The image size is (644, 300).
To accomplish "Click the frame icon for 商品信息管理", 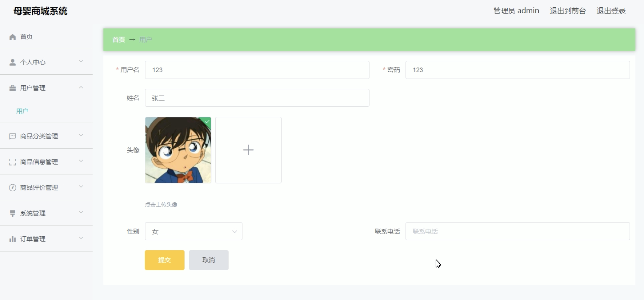I will coord(12,162).
